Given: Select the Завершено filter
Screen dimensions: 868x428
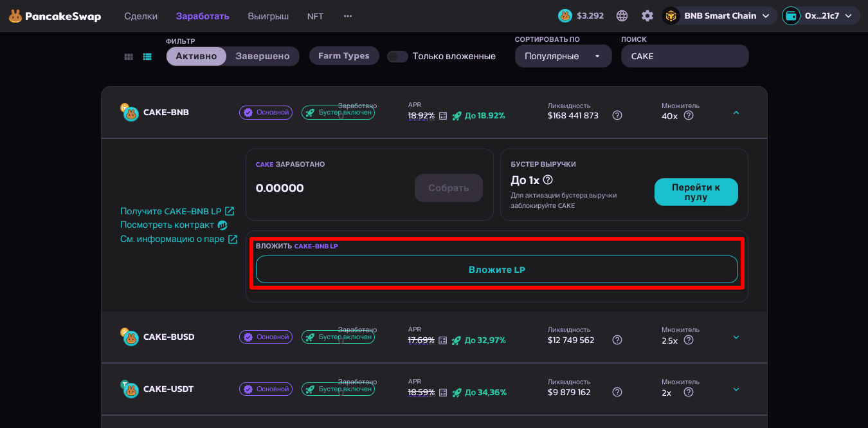Looking at the screenshot, I should (262, 56).
